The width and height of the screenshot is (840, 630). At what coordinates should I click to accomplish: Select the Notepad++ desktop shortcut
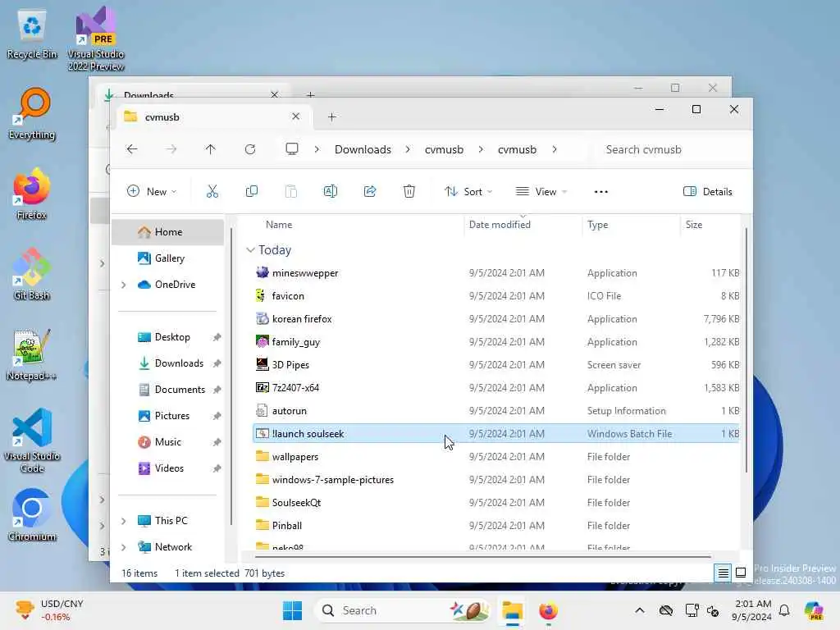coord(32,355)
